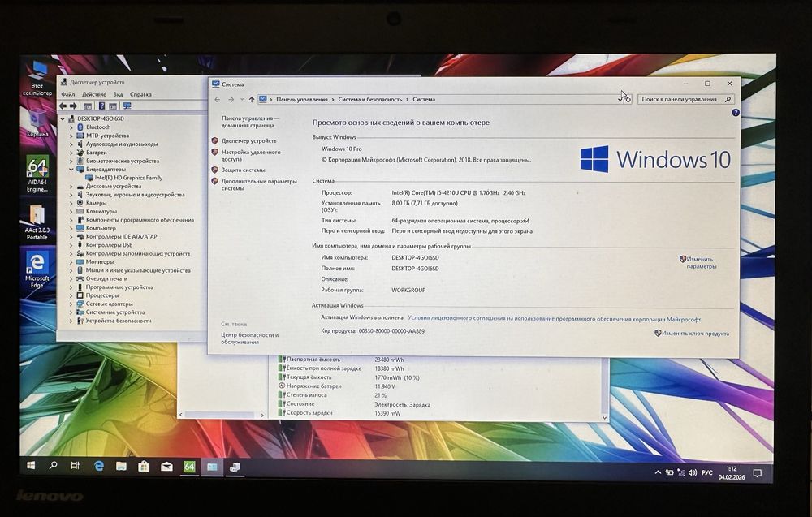Image resolution: width=812 pixels, height=517 pixels.
Task: Expand the Батареи device category
Action: (x=71, y=153)
